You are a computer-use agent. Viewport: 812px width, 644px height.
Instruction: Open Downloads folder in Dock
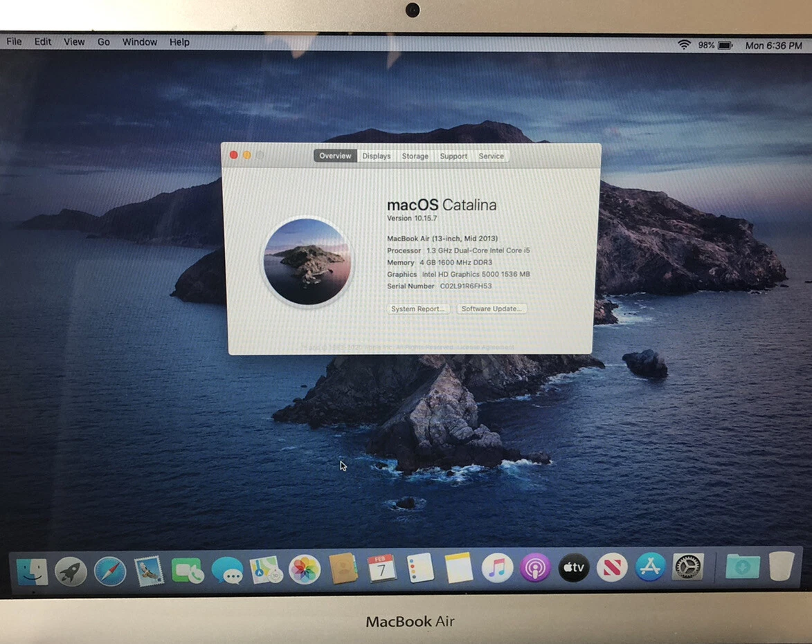click(x=743, y=567)
